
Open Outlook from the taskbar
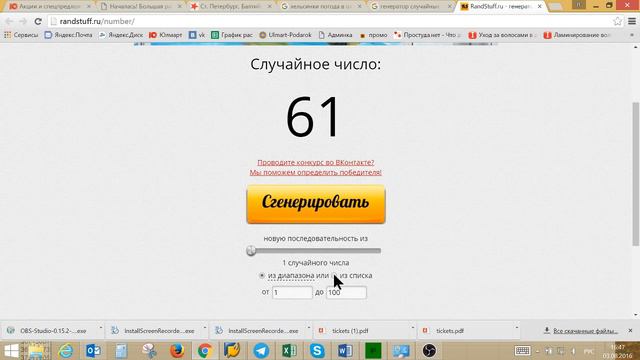93,351
